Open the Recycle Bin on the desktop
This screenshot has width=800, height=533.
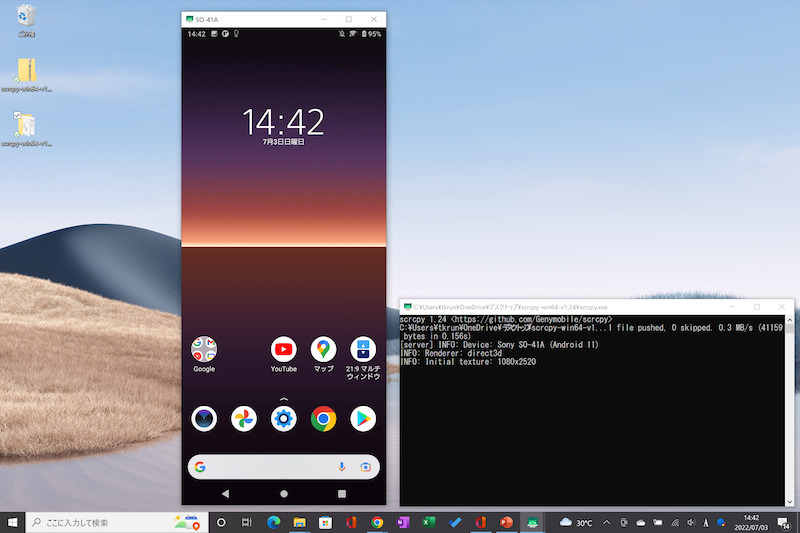27,17
